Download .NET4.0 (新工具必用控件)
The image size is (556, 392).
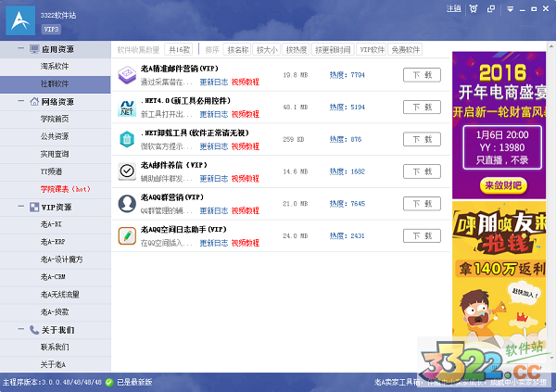[422, 107]
